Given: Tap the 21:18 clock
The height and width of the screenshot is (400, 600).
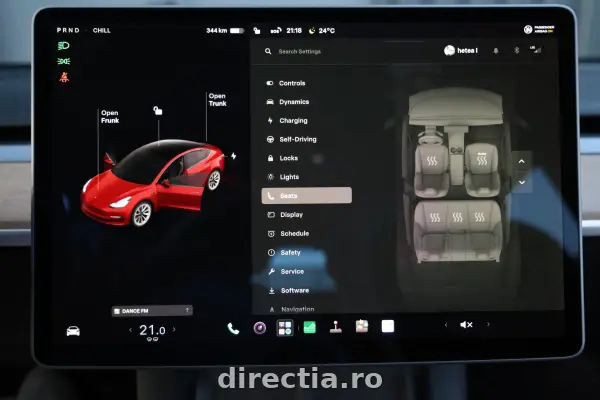Looking at the screenshot, I should point(294,31).
